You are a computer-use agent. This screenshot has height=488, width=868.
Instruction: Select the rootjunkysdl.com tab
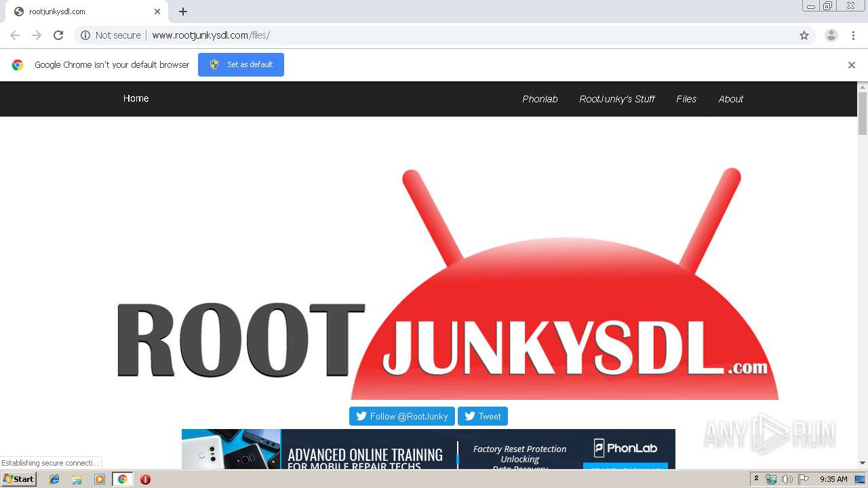pos(87,12)
